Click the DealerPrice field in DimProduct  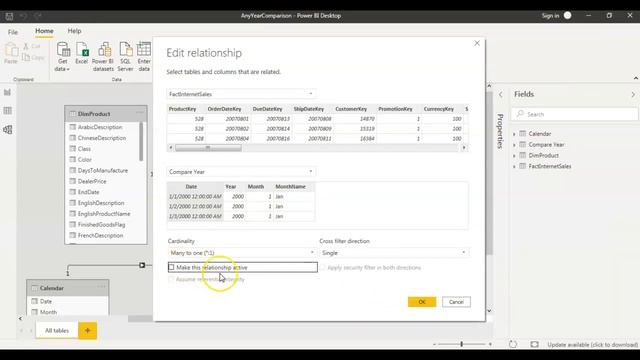pos(92,181)
